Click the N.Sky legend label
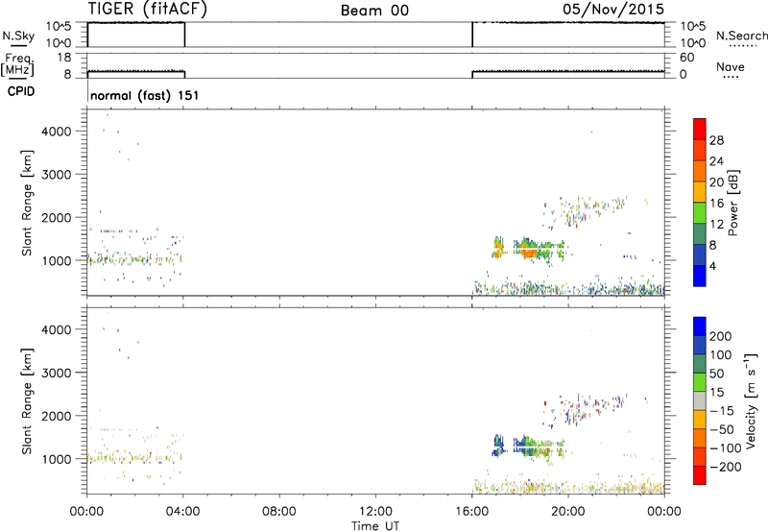The image size is (768, 532). click(18, 36)
